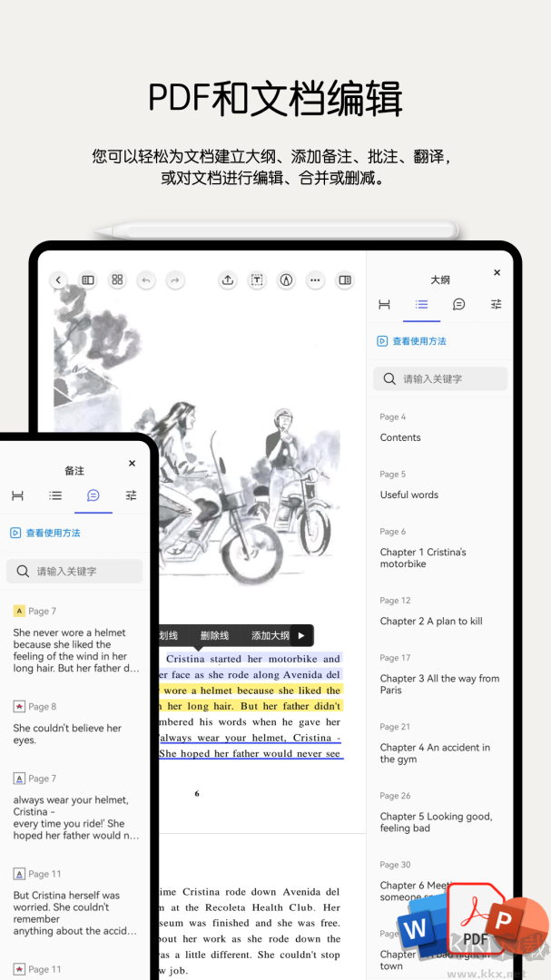Tap the back arrow in the reader toolbar
551x980 pixels.
[x=59, y=280]
